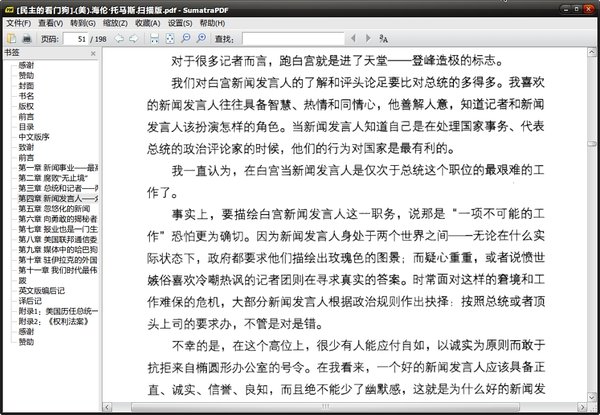Minimize the SumatraPDF window
600x415 pixels.
click(566, 8)
